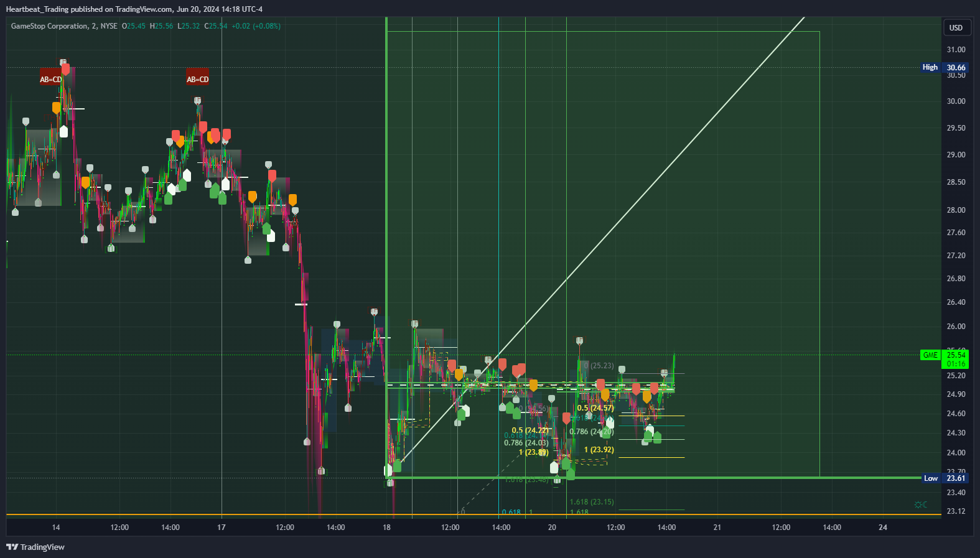Click the GME 25.54 current price tag
Image resolution: width=980 pixels, height=558 pixels.
945,359
